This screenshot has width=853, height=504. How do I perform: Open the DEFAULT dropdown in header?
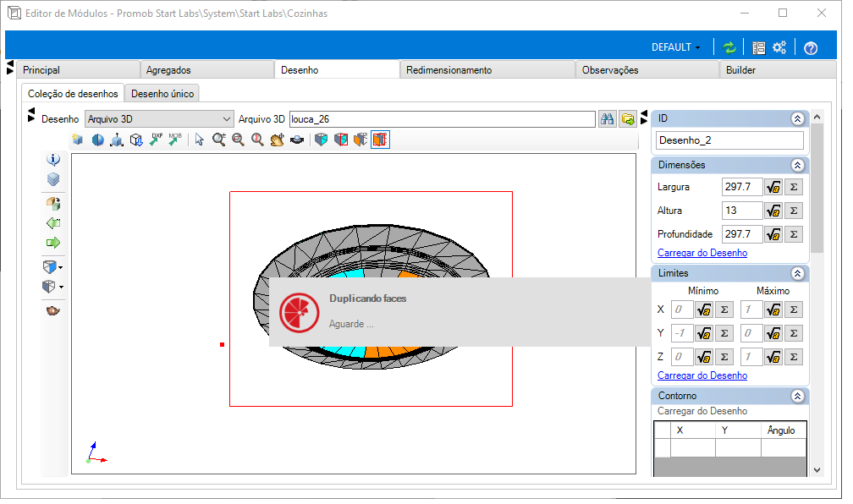click(675, 47)
